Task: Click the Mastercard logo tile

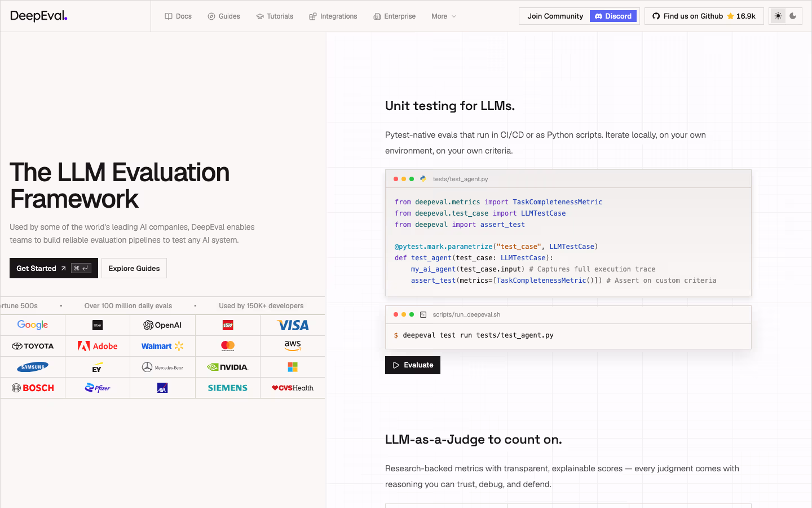Action: tap(228, 346)
